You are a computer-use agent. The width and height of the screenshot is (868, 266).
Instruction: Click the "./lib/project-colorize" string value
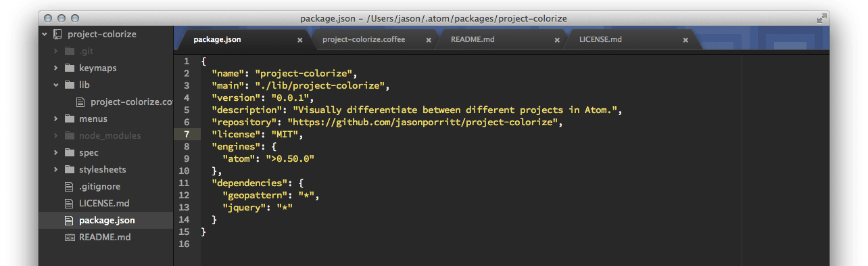[320, 85]
